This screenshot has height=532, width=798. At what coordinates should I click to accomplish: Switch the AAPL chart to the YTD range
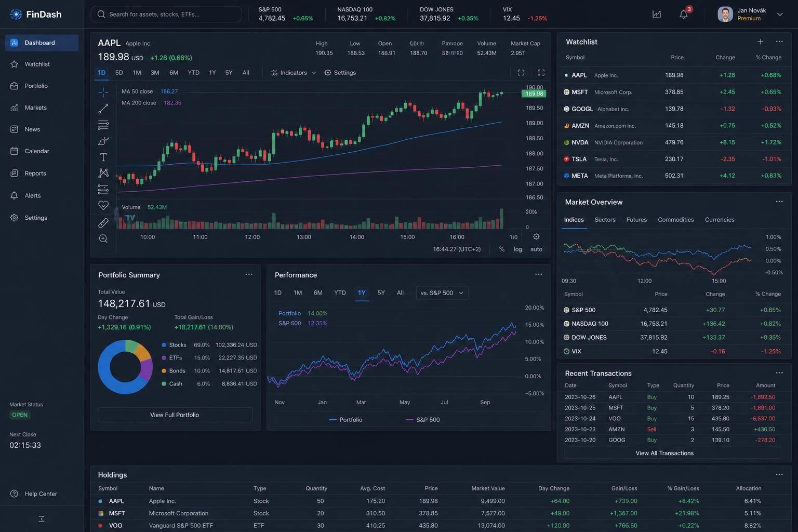pyautogui.click(x=193, y=73)
